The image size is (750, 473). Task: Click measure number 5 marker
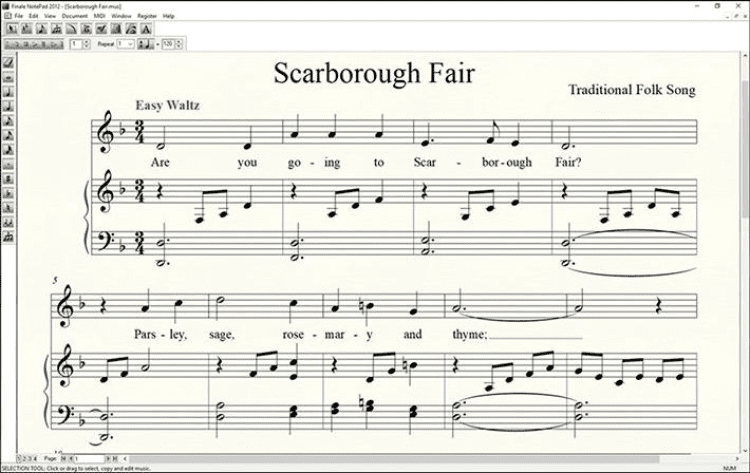pos(55,280)
